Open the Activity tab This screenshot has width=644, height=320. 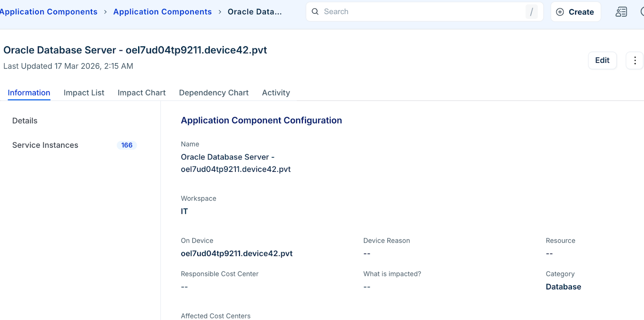(x=276, y=93)
